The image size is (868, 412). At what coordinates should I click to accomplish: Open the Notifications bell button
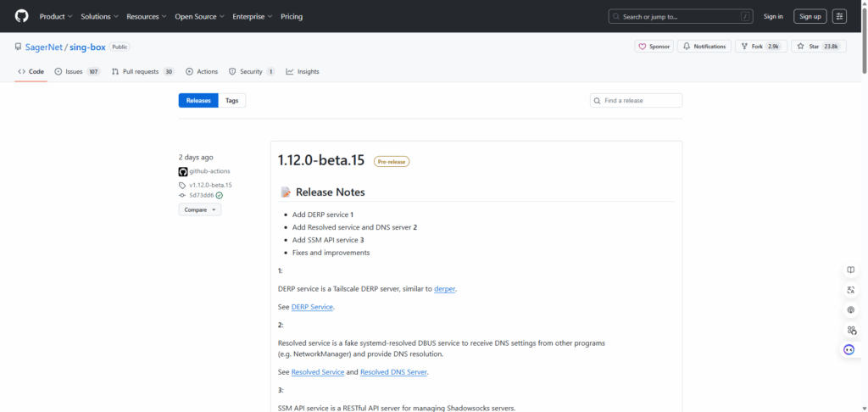tap(704, 47)
